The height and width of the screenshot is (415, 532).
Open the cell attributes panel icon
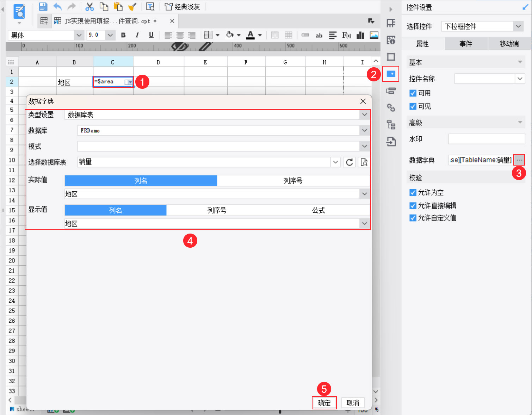(391, 40)
